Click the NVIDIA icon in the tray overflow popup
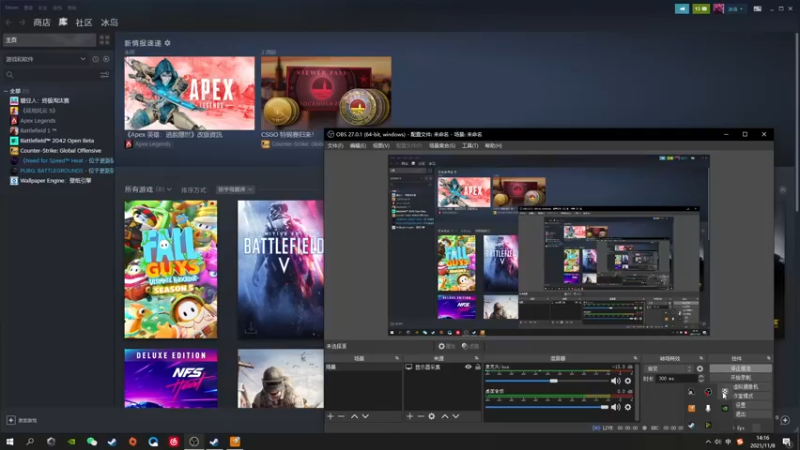This screenshot has width=800, height=450. (x=725, y=408)
